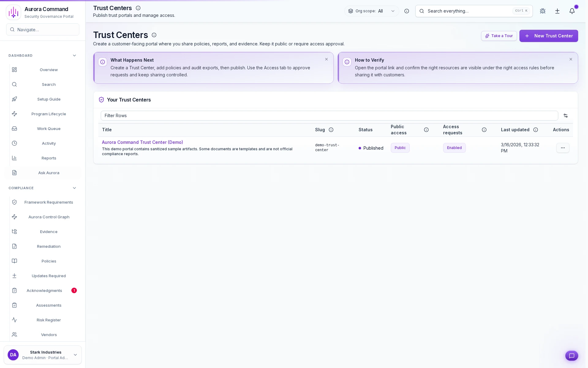The width and height of the screenshot is (588, 368).
Task: Select the Work Queue sidebar icon
Action: [14, 128]
